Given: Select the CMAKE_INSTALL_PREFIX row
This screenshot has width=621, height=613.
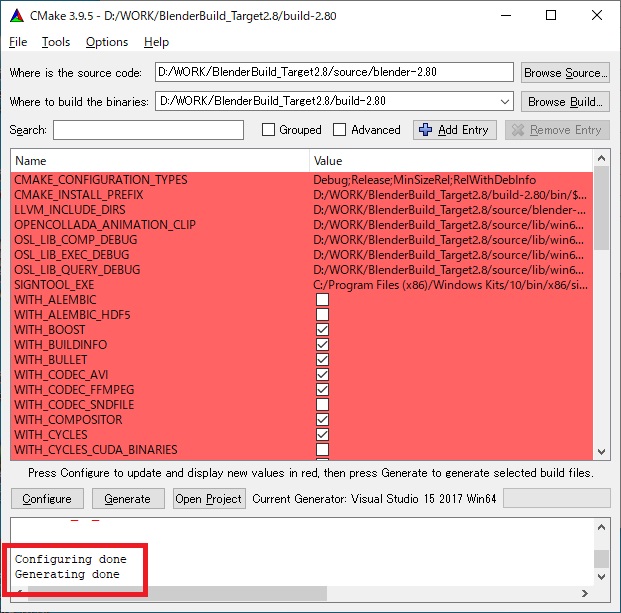Looking at the screenshot, I should (x=302, y=195).
